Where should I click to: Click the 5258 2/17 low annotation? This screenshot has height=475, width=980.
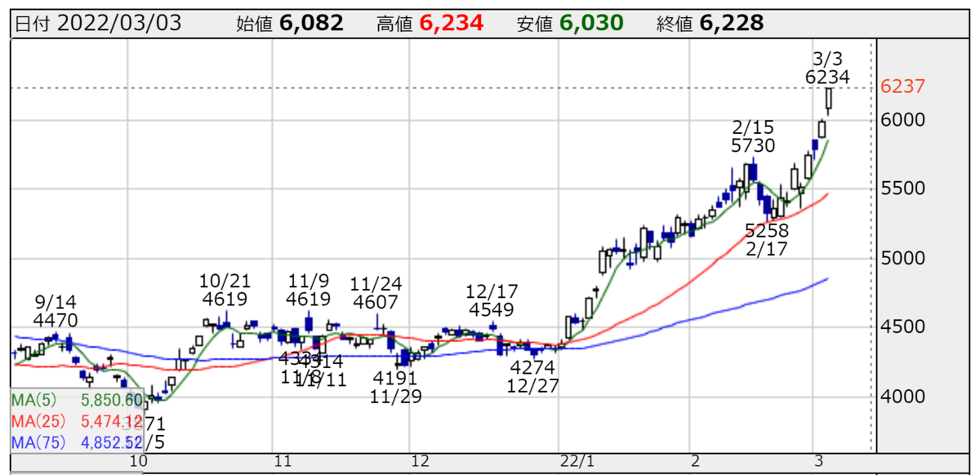(x=767, y=238)
